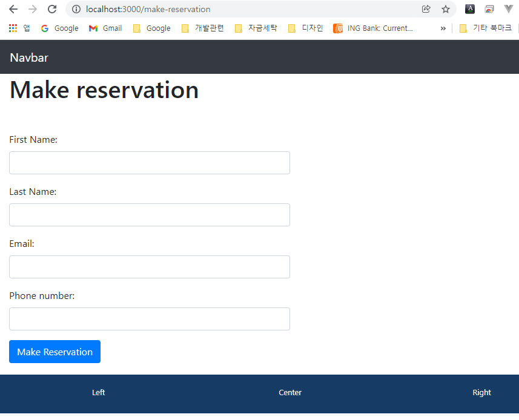519x420 pixels.
Task: Show more bookmarks with the double chevron
Action: point(443,28)
